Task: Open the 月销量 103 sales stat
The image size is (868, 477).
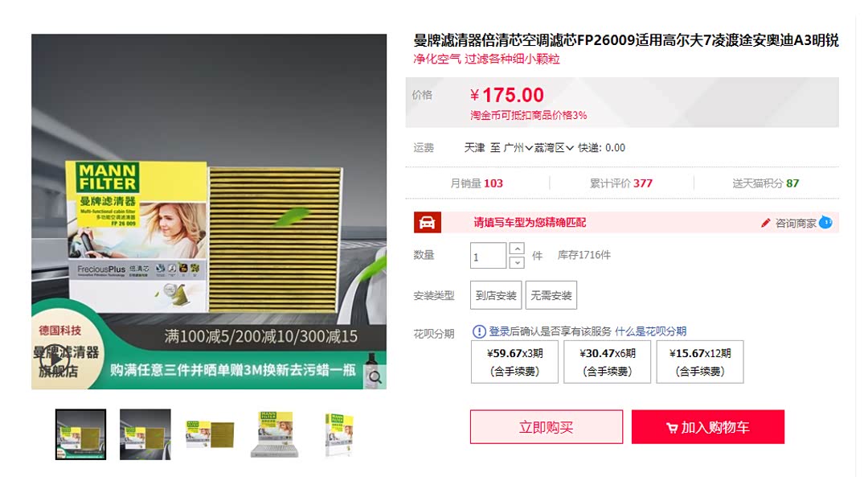Action: (477, 183)
